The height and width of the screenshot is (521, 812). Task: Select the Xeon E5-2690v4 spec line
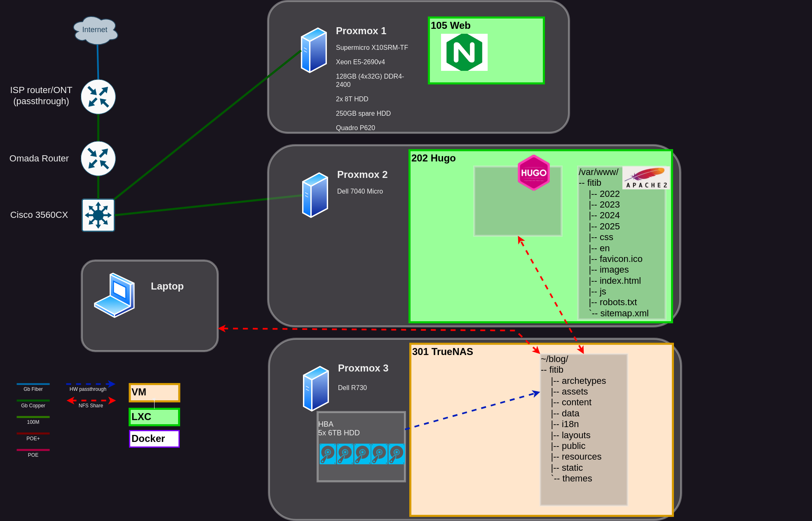360,62
